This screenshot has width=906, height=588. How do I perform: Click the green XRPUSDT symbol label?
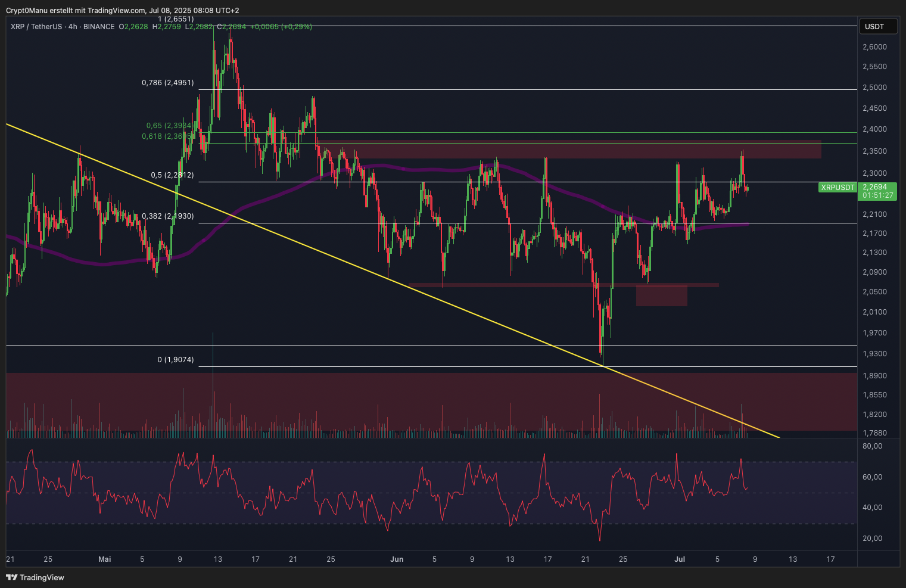pos(837,188)
